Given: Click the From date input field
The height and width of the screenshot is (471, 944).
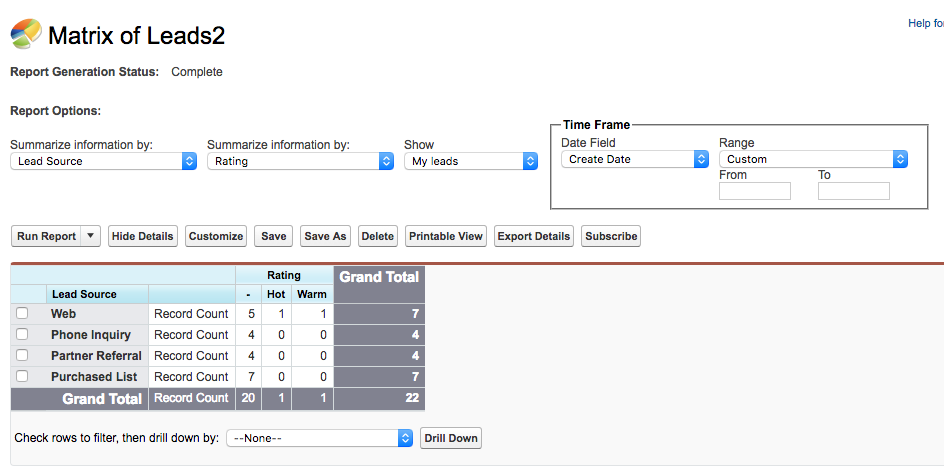Looking at the screenshot, I should (754, 191).
